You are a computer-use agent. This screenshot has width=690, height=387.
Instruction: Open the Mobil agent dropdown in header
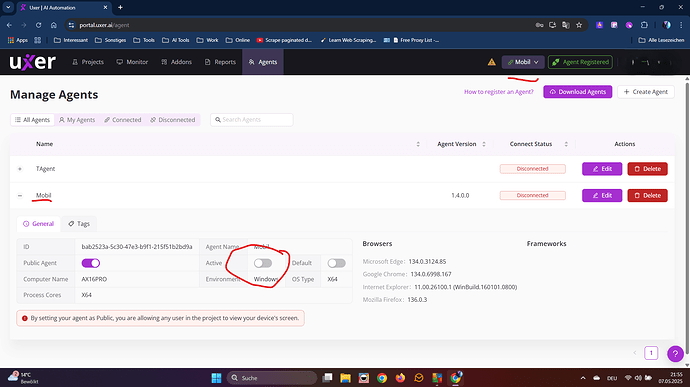[x=523, y=62]
